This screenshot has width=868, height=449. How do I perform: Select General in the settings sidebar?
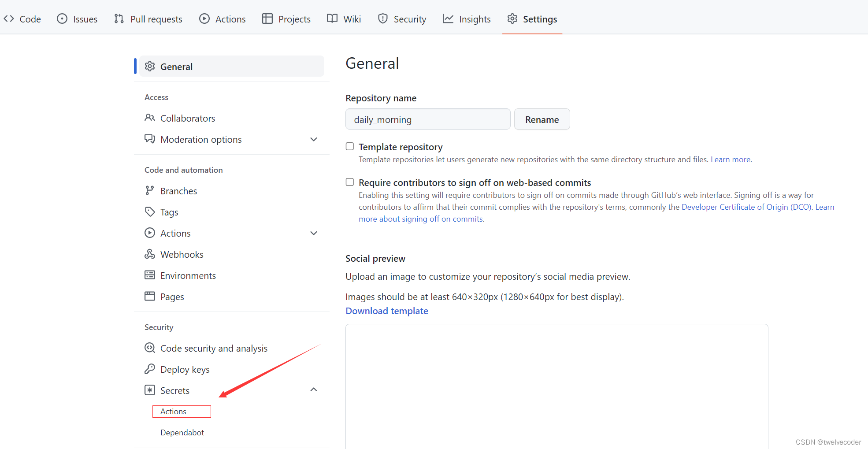(232, 66)
